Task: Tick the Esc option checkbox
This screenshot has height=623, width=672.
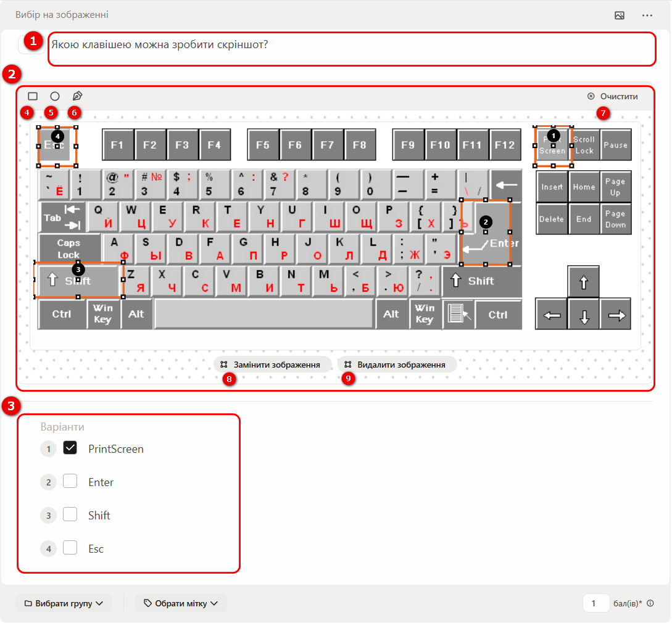Action: pyautogui.click(x=70, y=548)
